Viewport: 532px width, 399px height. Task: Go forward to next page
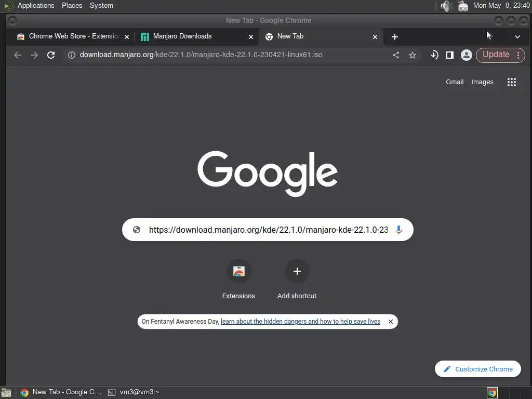pyautogui.click(x=34, y=55)
